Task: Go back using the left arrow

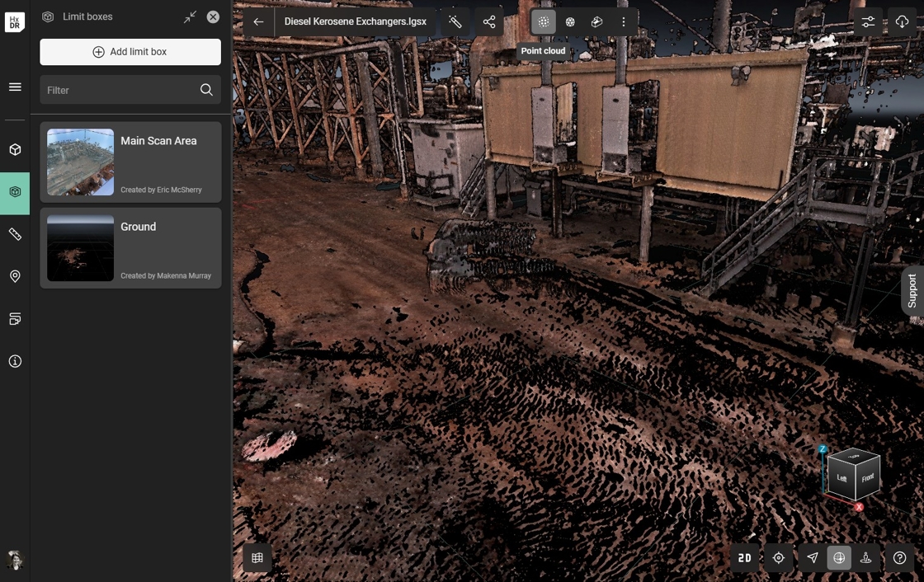Action: (x=258, y=22)
